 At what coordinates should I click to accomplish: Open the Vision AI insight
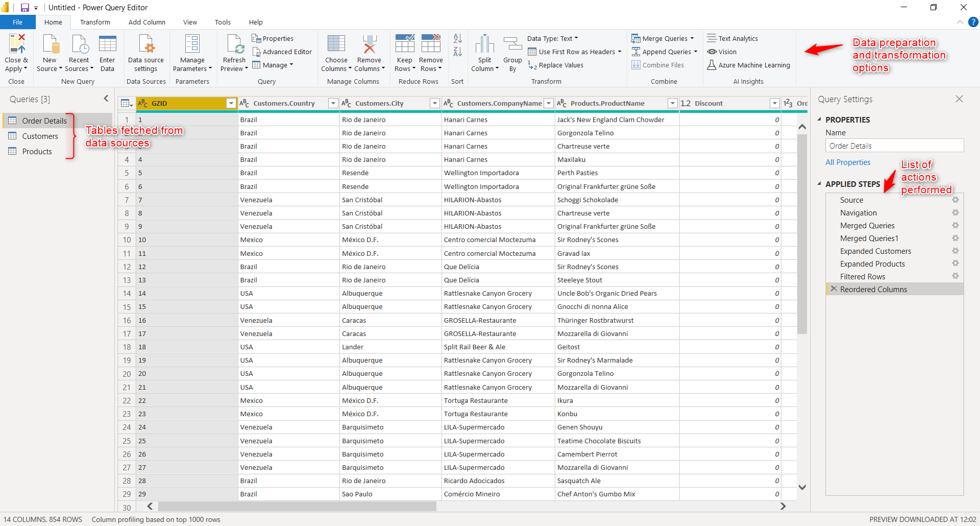coord(722,52)
